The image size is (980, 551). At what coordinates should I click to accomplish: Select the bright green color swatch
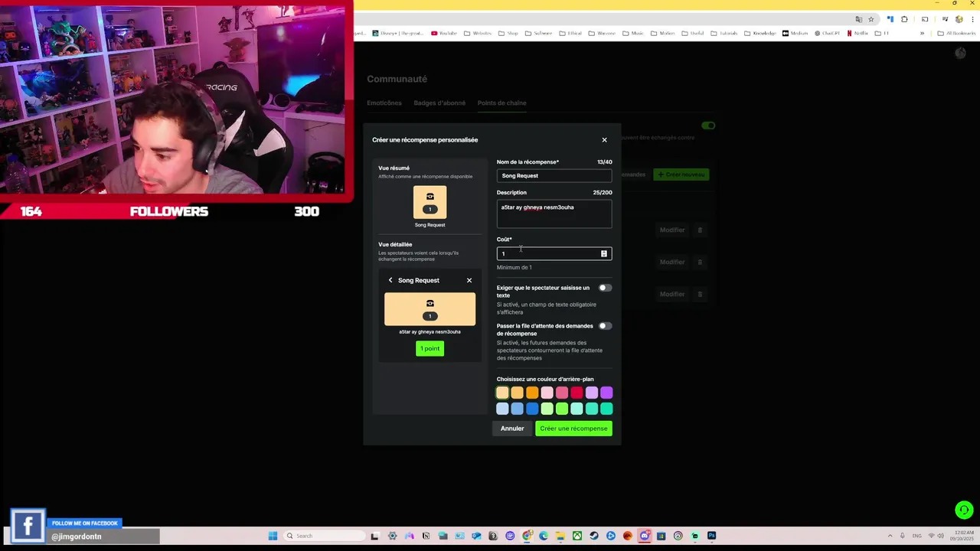pyautogui.click(x=562, y=409)
